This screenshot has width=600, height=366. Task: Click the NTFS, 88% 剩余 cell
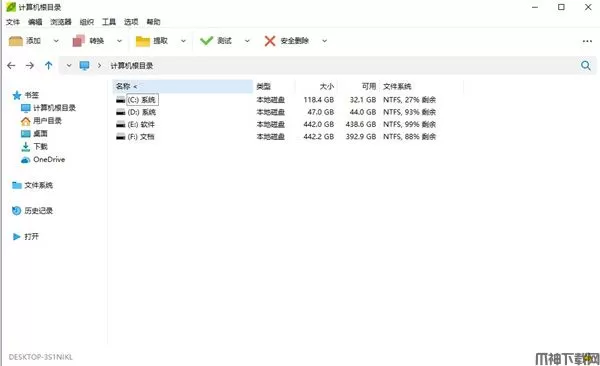point(409,137)
